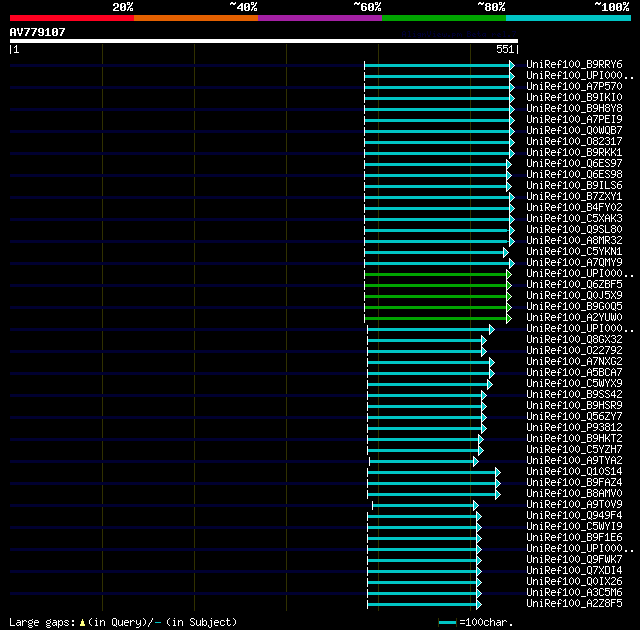640x630 pixels.
Task: Open hit UniRef100_B9IKI0
Action: 574,98
